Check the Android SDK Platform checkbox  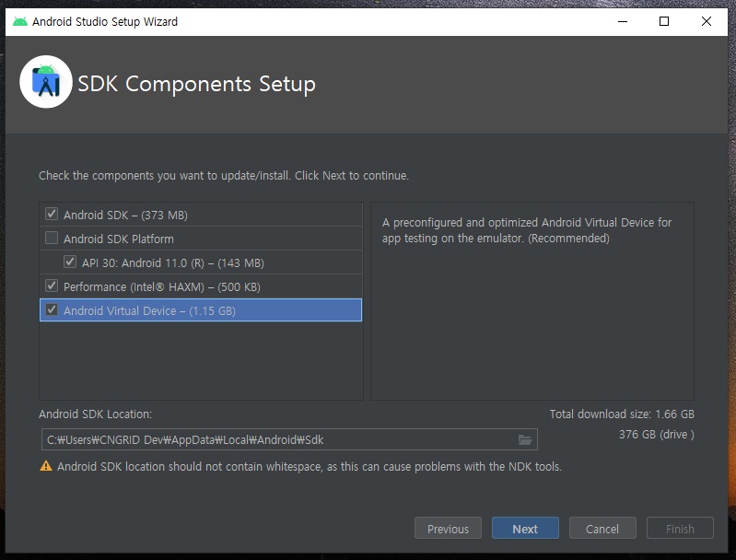click(52, 238)
